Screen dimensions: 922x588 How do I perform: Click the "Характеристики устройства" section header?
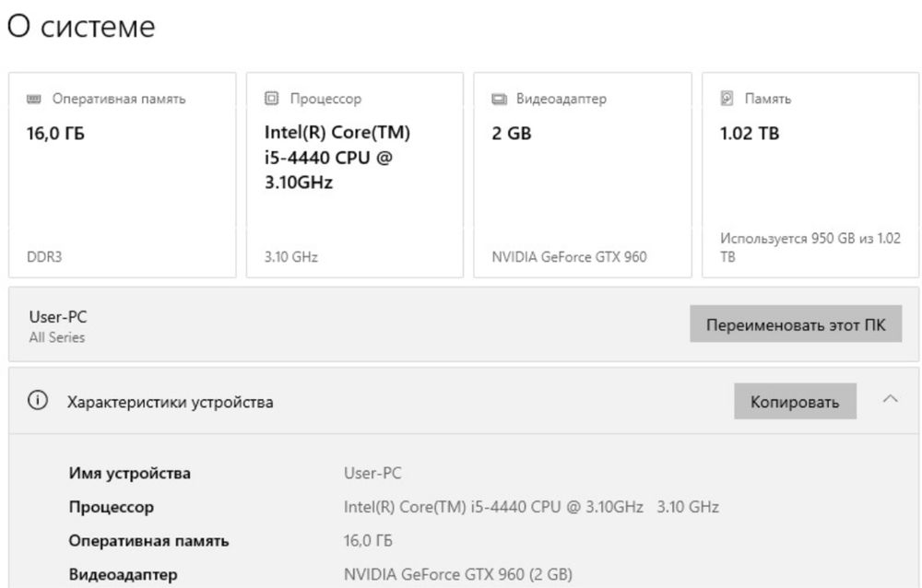click(x=170, y=403)
